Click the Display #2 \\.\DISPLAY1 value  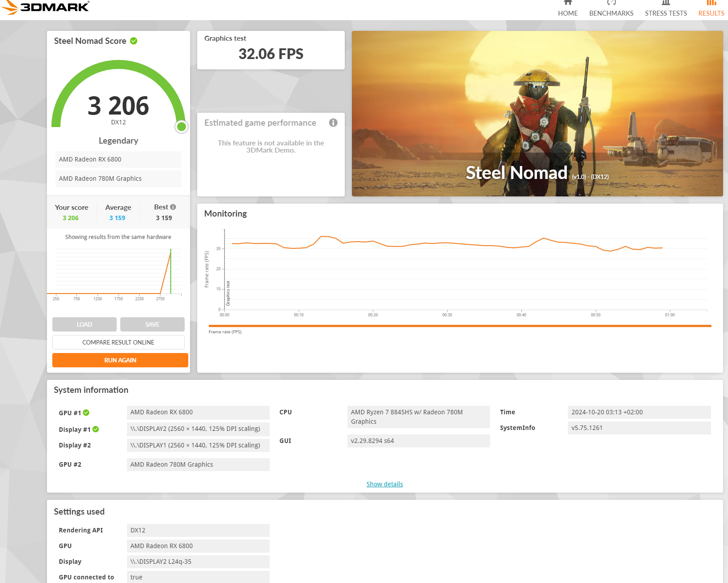coord(198,445)
